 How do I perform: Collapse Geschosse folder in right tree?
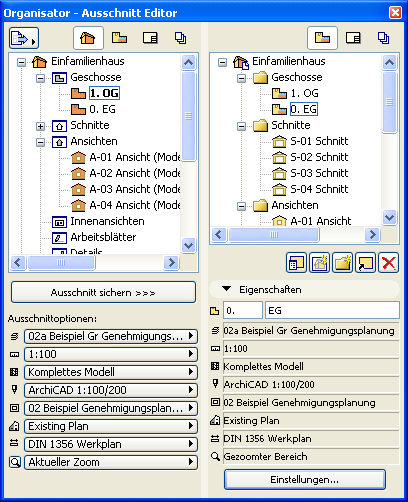click(x=241, y=79)
